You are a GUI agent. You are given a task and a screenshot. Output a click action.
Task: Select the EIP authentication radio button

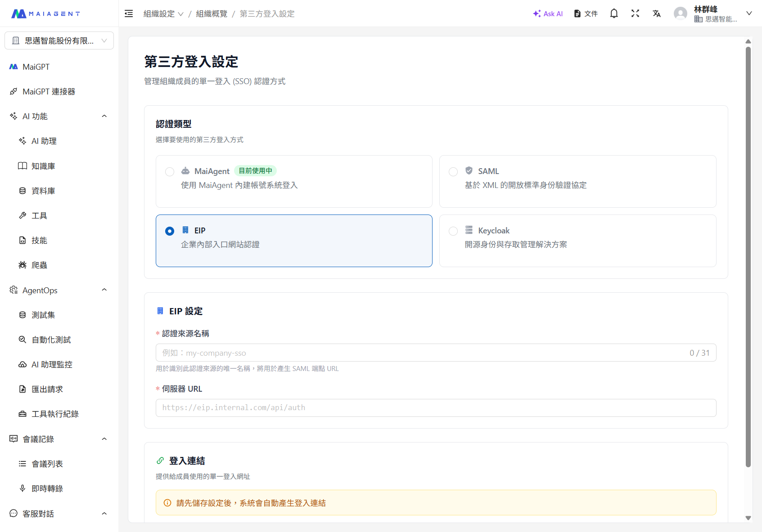pyautogui.click(x=170, y=231)
